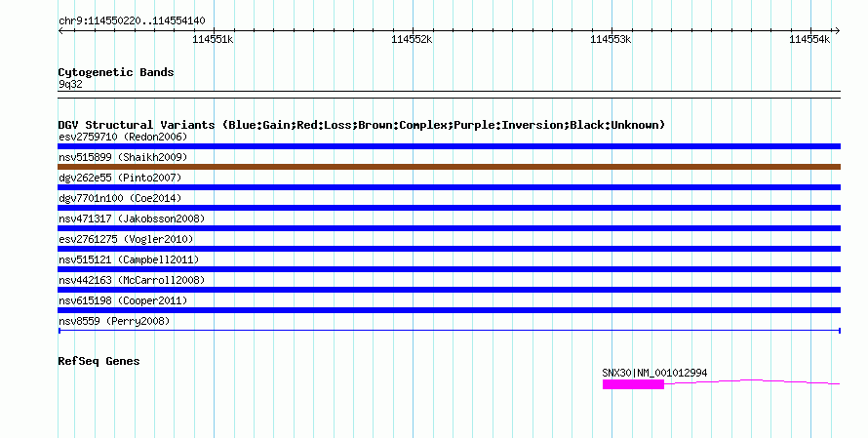868x438 pixels.
Task: Select the magenta SNX30 exon block
Action: pos(633,384)
